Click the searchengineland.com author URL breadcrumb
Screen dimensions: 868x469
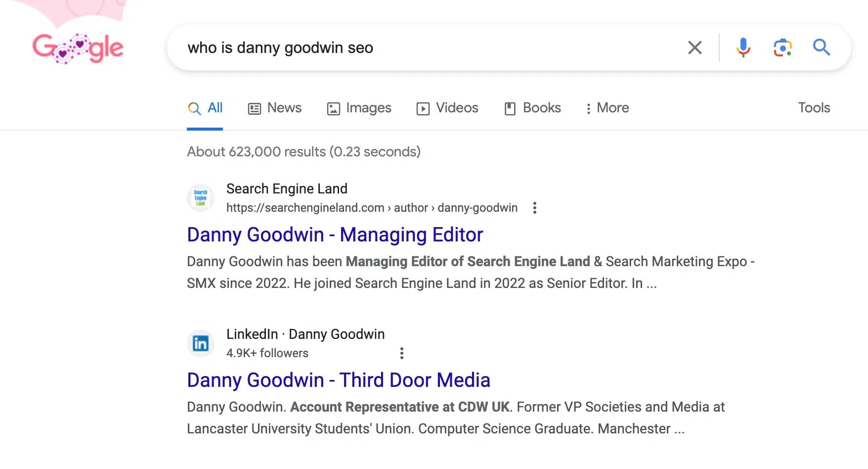click(372, 208)
